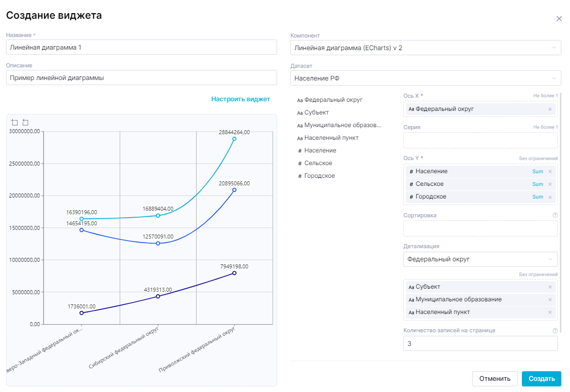The height and width of the screenshot is (392, 570).
Task: Change Sum aggregation for Население
Action: (x=538, y=171)
